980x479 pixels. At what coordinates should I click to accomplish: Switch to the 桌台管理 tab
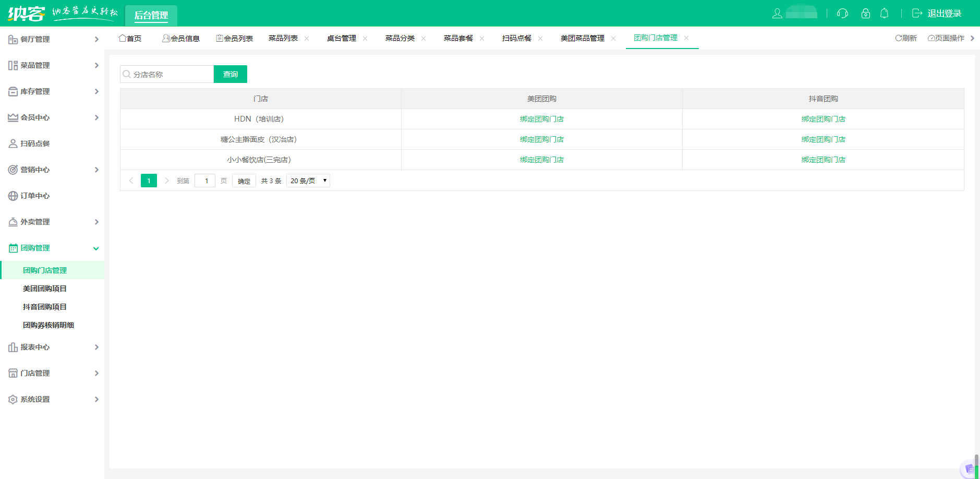pos(341,39)
